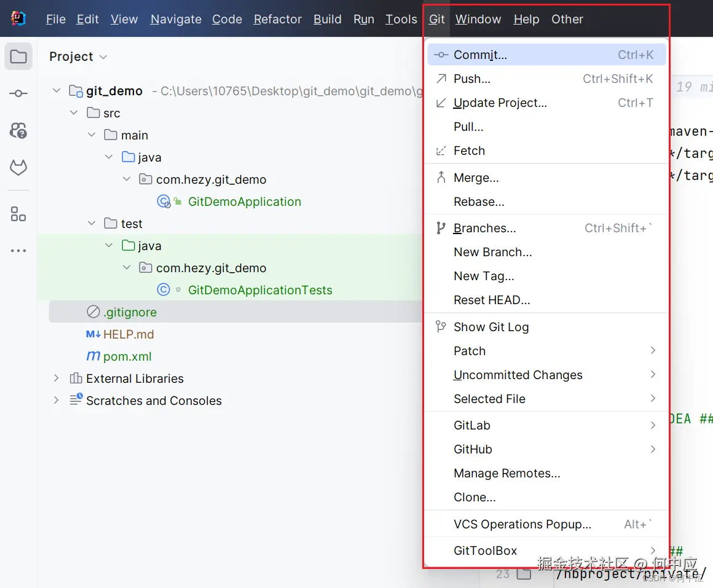The width and height of the screenshot is (713, 588).
Task: Open the Project tool window folder icon
Action: pyautogui.click(x=18, y=57)
